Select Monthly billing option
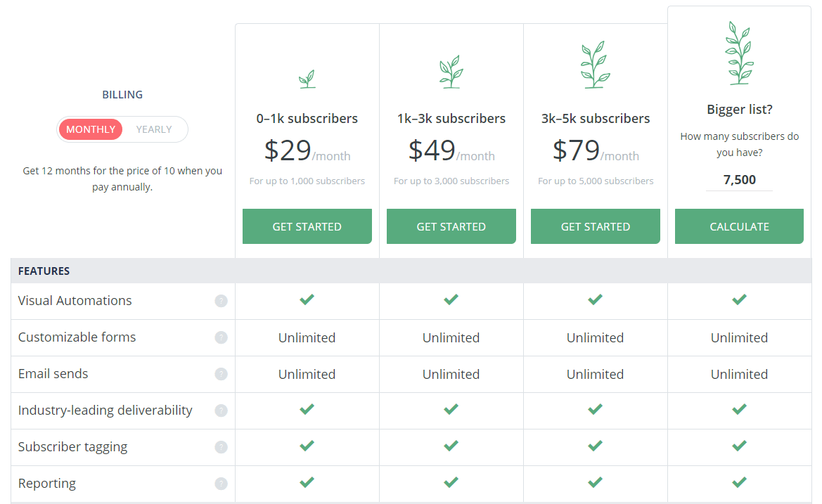The height and width of the screenshot is (504, 822). tap(91, 129)
